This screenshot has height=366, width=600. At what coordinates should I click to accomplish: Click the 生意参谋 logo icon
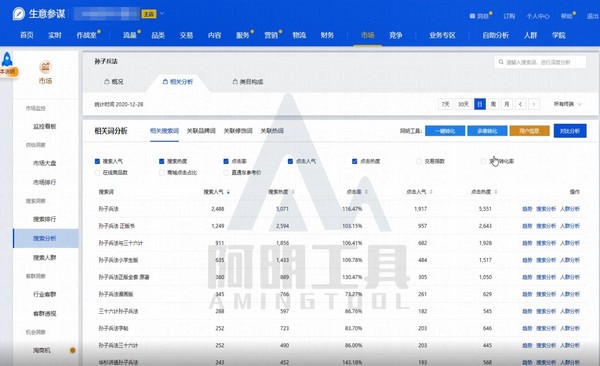coord(18,14)
